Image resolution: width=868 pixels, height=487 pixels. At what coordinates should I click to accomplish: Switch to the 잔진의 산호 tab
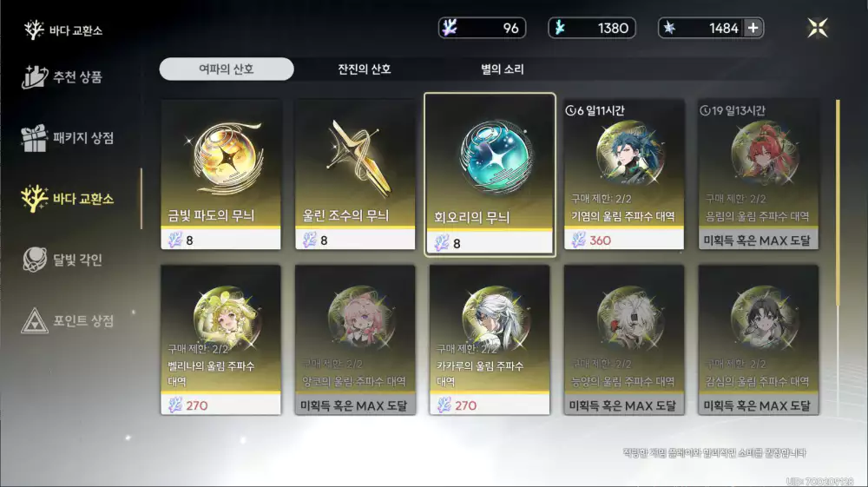(365, 69)
